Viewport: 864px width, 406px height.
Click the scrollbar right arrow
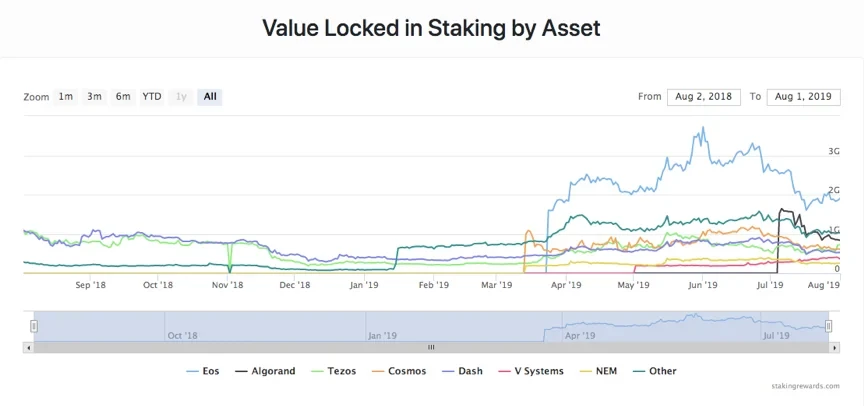point(835,348)
